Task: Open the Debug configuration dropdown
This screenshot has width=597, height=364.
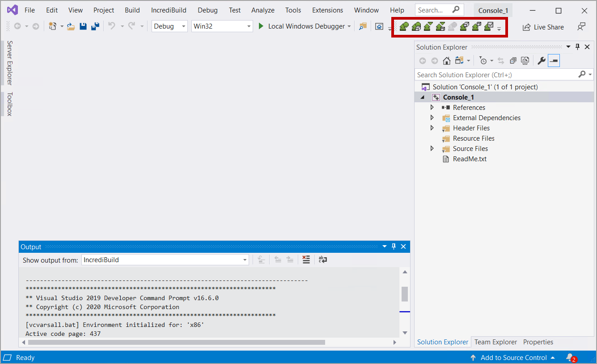Action: point(169,26)
